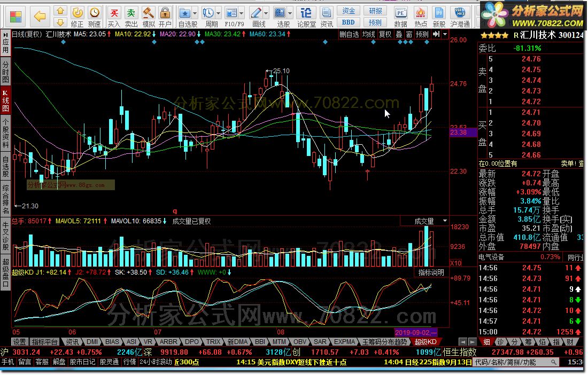Click the 资金 funds button
The height and width of the screenshot is (375, 588).
349,11
